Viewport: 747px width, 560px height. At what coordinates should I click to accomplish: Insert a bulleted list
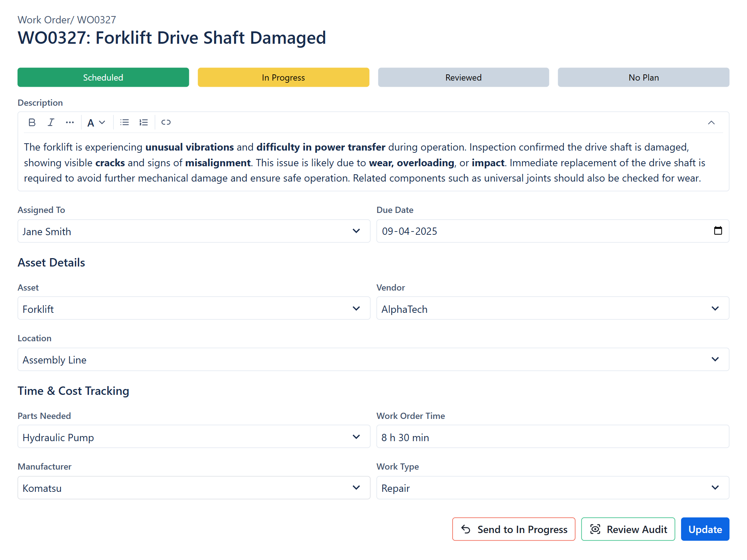[x=124, y=122]
